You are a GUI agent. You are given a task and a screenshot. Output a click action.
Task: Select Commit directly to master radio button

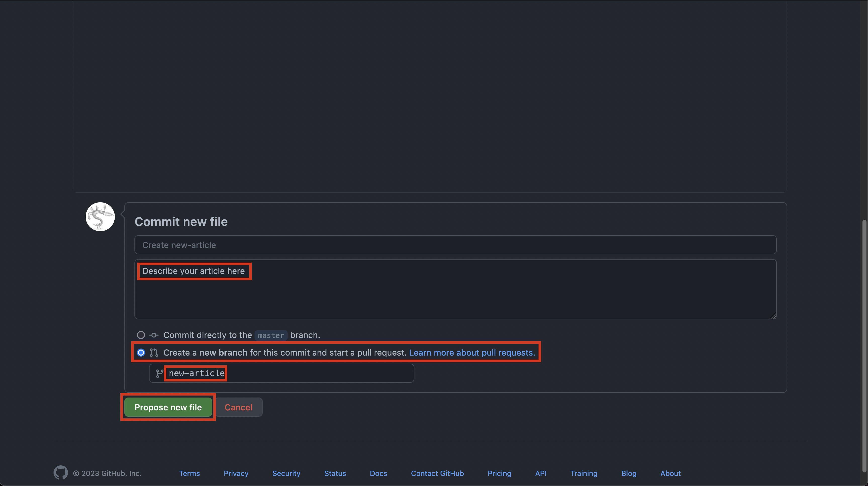point(141,335)
